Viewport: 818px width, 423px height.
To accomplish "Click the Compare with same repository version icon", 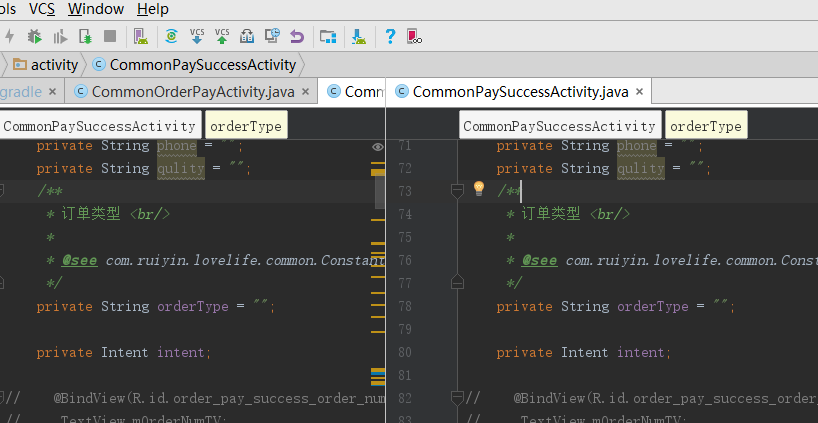I will [x=247, y=36].
